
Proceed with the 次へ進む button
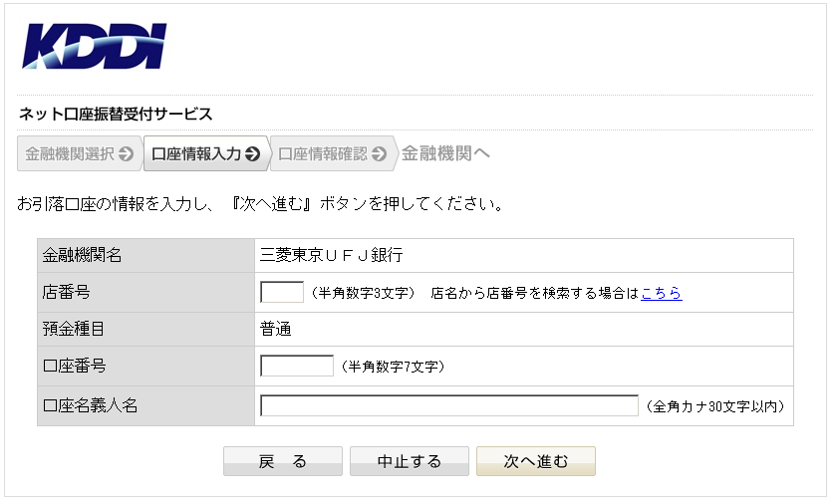click(535, 461)
